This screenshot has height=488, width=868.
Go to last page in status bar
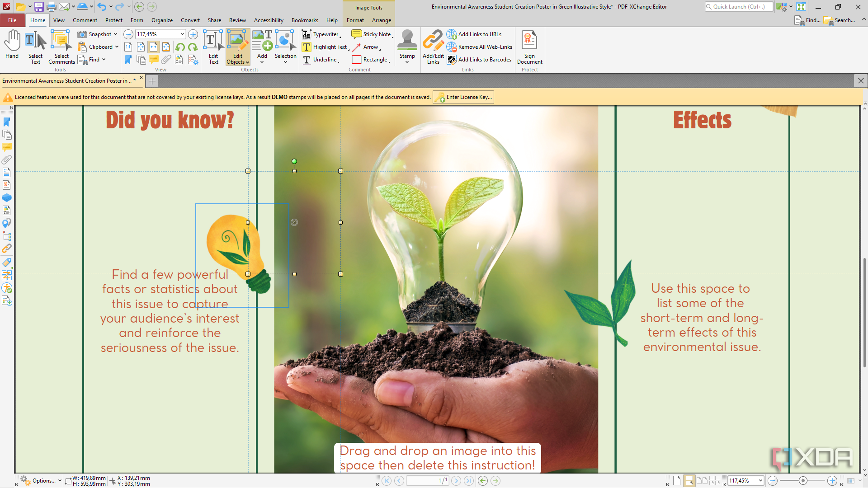[x=469, y=481]
